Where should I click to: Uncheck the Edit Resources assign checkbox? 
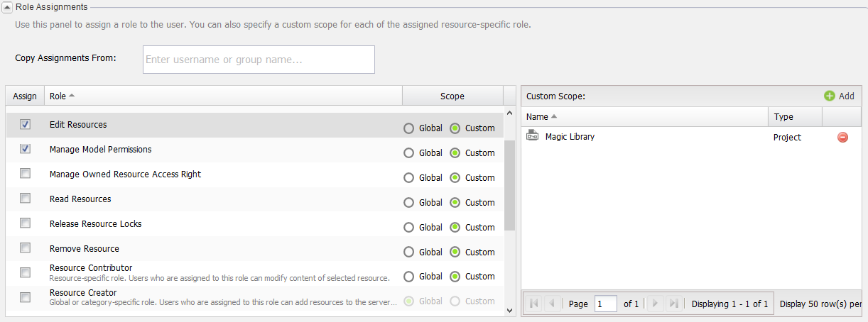click(x=26, y=125)
